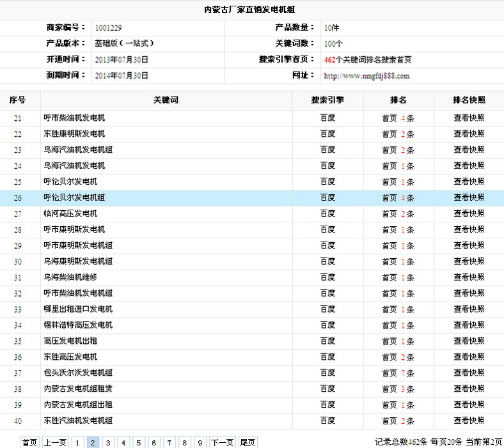
Task: Click product version 基础版(一站式)
Action: point(124,43)
